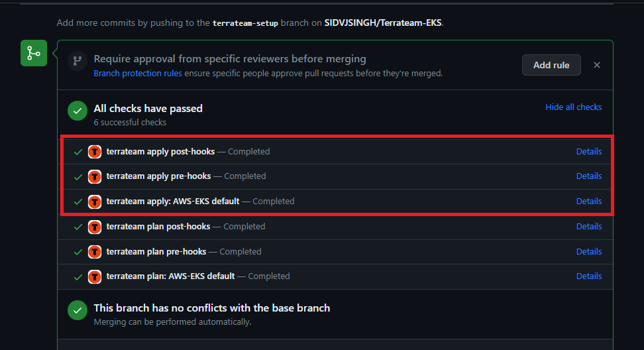Screen dimensions: 644x350
Task: Open Details for terrateam plan post-hooks
Action: 588,226
